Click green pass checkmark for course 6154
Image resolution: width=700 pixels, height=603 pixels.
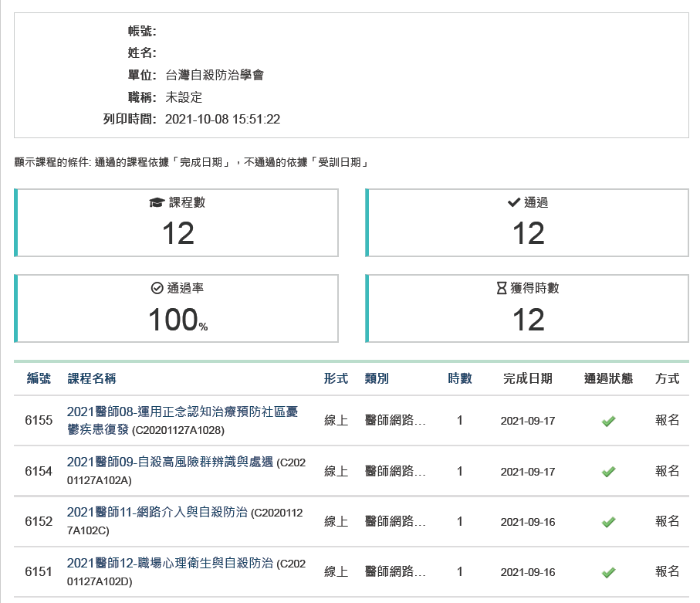(x=608, y=472)
